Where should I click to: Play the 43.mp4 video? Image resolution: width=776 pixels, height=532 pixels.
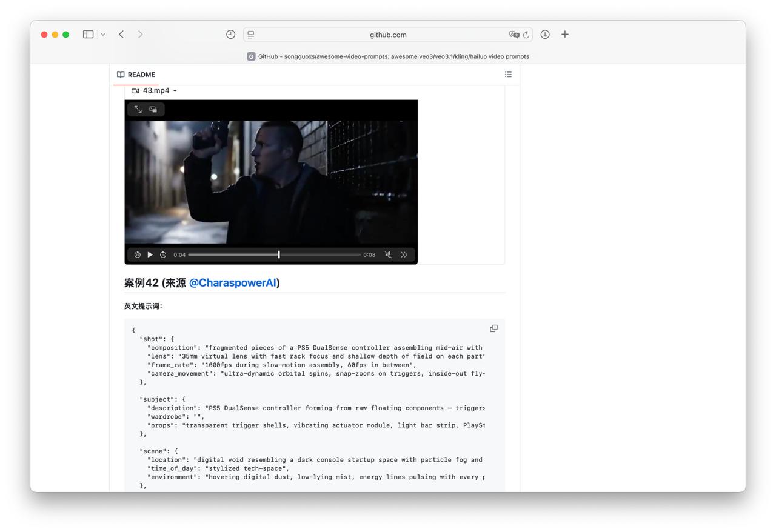coord(150,255)
